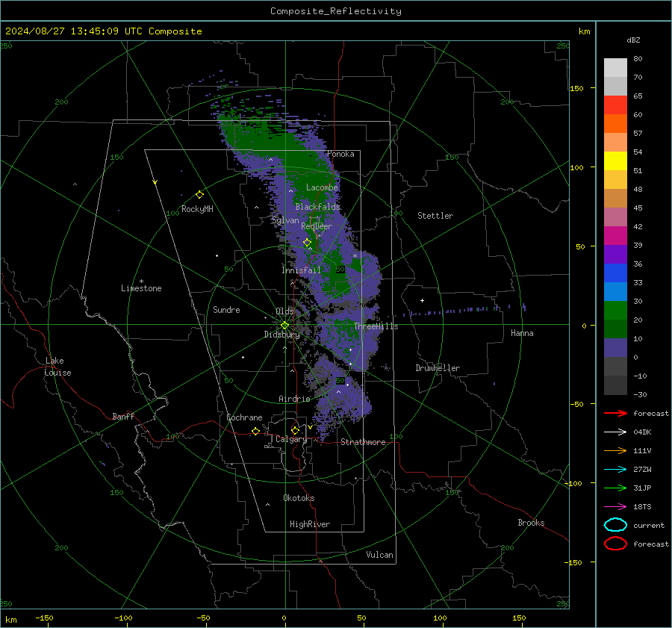The image size is (672, 628).
Task: Click the cyan 'current' ellipse icon
Action: pos(615,525)
